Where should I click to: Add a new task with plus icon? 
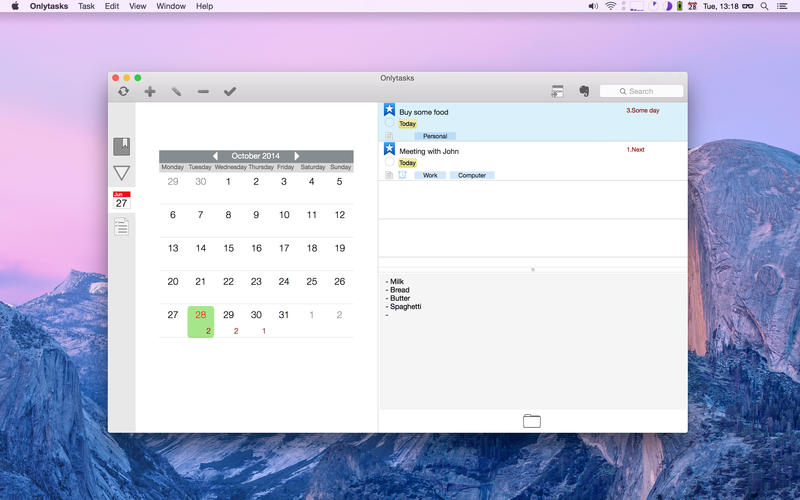tap(150, 91)
